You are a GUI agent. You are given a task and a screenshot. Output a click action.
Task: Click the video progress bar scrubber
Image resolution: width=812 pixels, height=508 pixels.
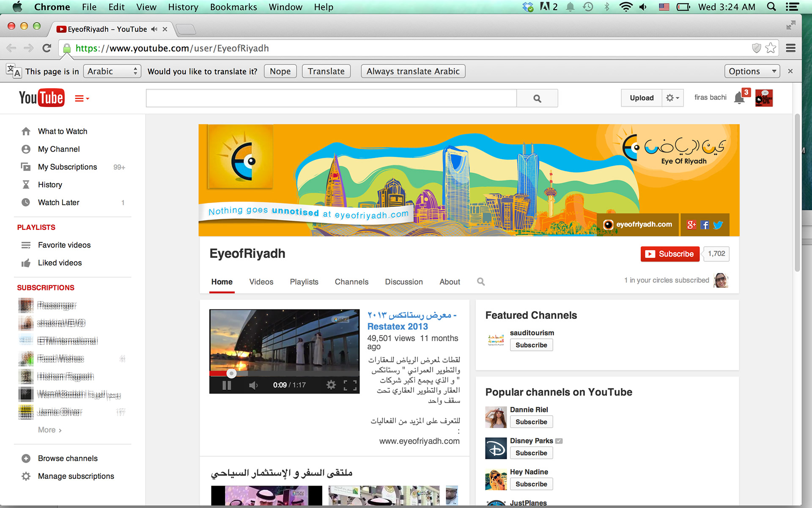click(x=231, y=373)
